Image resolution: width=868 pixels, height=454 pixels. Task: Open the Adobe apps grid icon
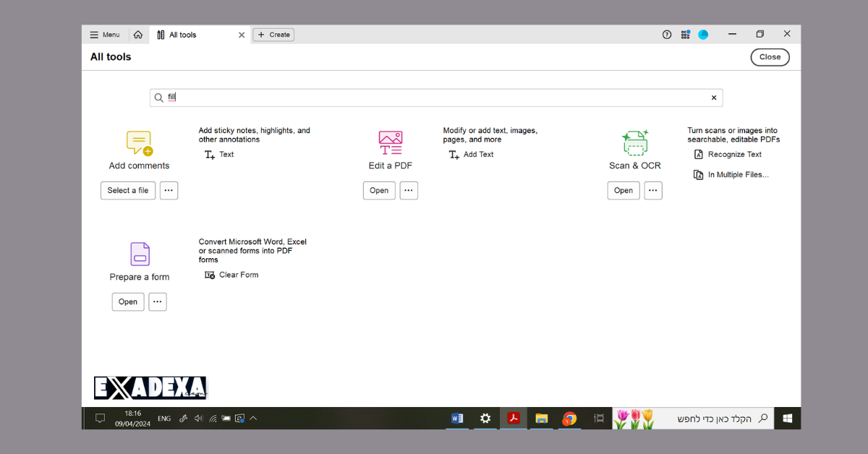tap(684, 34)
